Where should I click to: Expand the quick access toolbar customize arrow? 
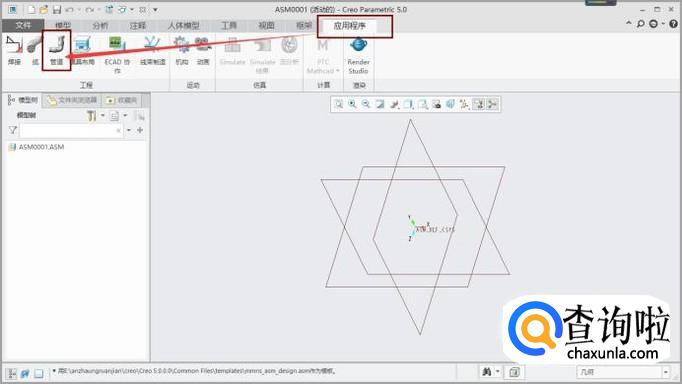point(155,9)
